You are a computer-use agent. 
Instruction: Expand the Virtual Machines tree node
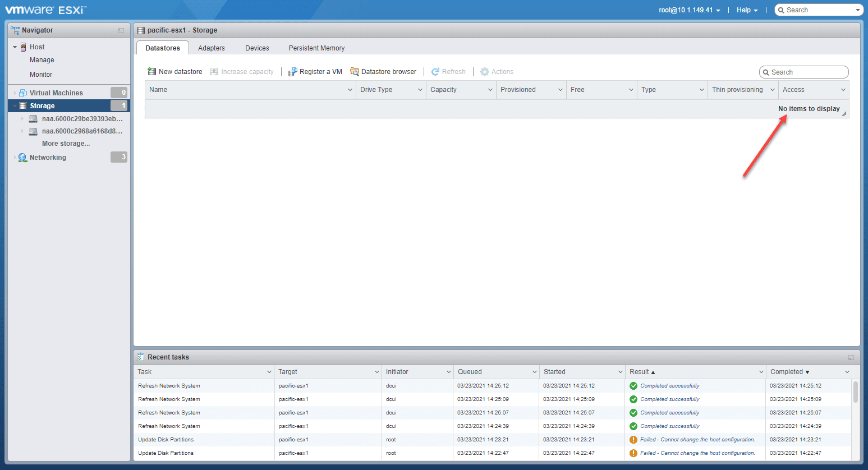tap(15, 93)
